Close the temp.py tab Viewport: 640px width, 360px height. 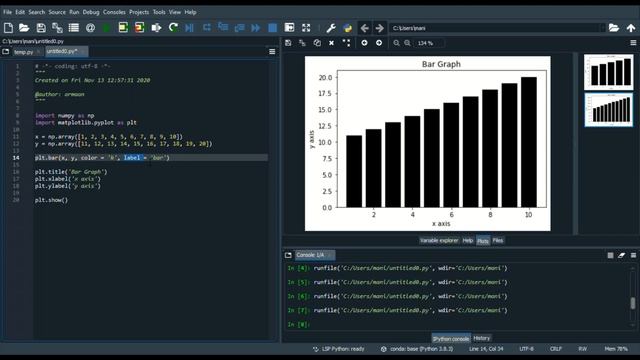coord(39,52)
